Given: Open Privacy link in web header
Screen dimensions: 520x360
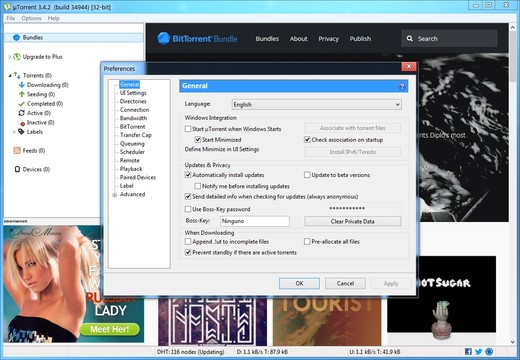Looking at the screenshot, I should (x=328, y=39).
